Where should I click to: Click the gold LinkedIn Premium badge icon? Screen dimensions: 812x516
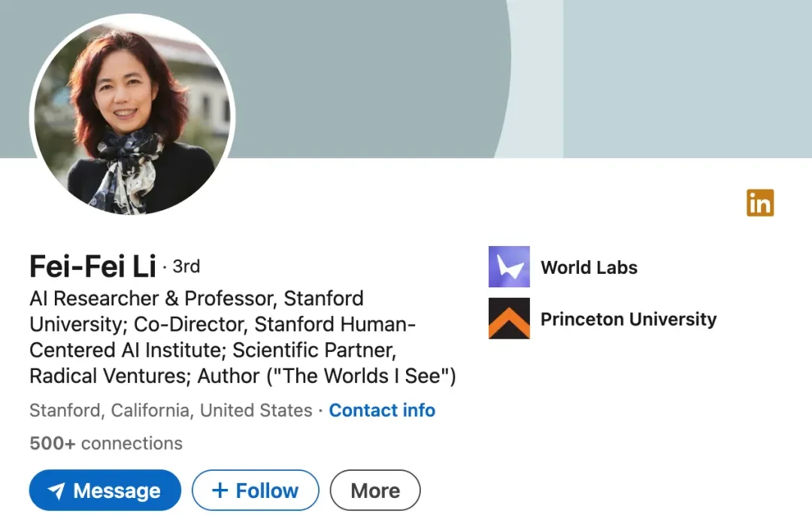(x=760, y=203)
